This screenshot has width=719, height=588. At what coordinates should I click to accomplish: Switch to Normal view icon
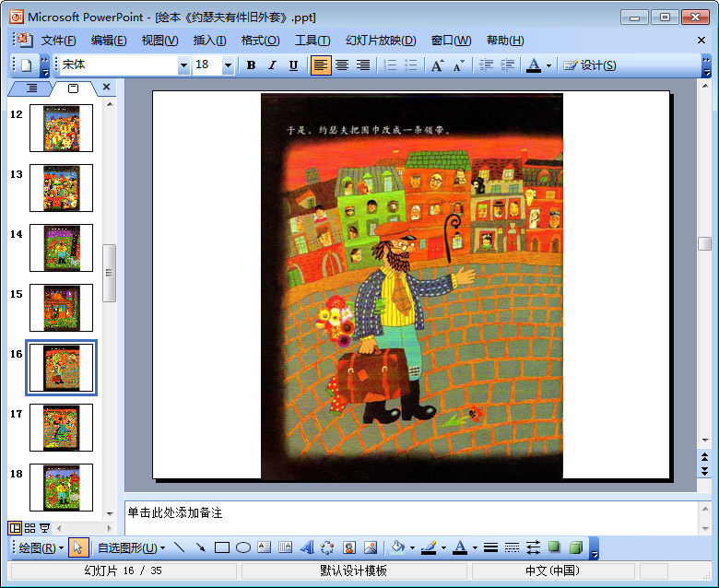(15, 528)
